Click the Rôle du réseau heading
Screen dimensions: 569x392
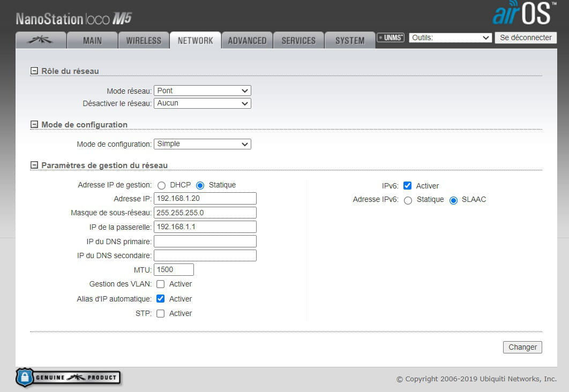pos(70,71)
